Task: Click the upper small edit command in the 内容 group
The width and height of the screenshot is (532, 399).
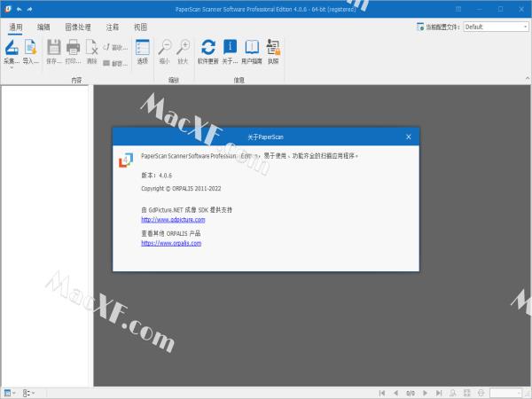Action: (115, 47)
